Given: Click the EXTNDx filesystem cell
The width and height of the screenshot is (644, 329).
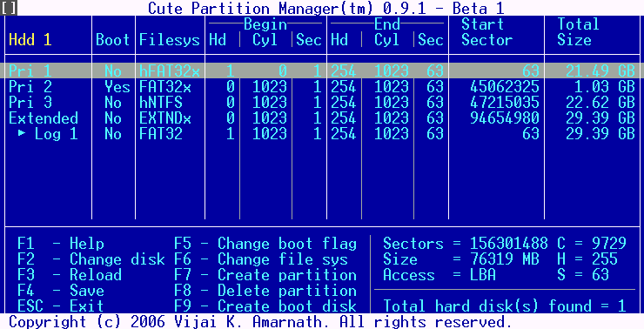Looking at the screenshot, I should click(x=165, y=117).
